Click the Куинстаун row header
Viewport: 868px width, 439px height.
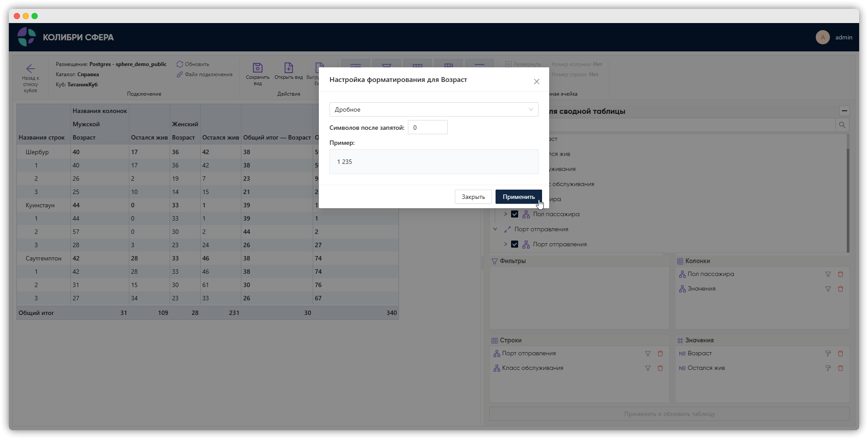[x=40, y=205]
